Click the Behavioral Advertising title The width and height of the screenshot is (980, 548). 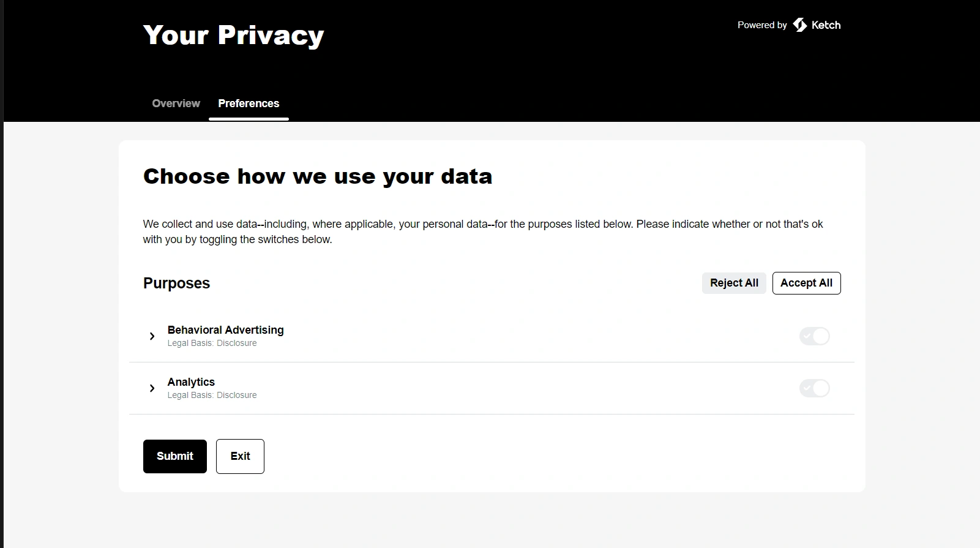[225, 330]
